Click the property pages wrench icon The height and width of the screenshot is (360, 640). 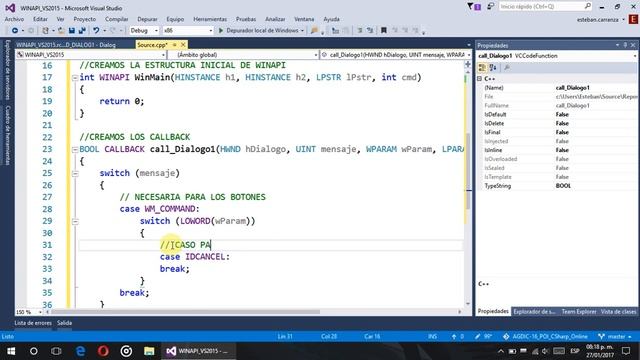(x=507, y=68)
